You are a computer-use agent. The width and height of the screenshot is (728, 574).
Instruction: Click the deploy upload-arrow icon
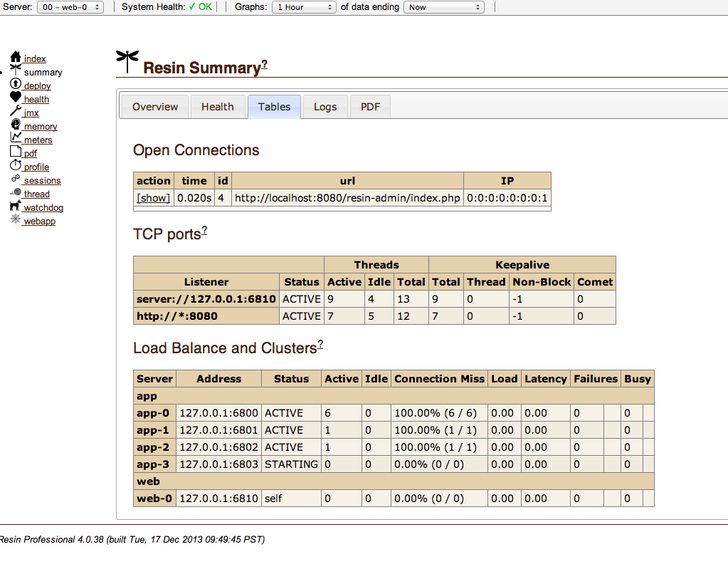point(16,83)
